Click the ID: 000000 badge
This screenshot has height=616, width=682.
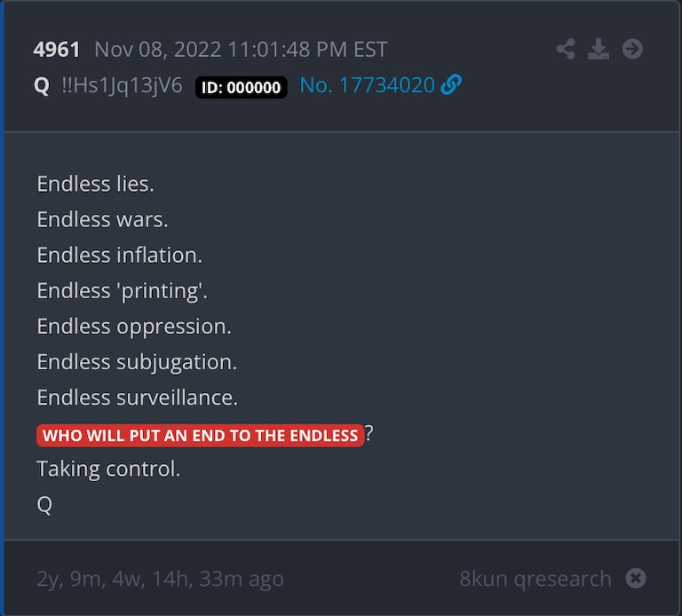(242, 87)
